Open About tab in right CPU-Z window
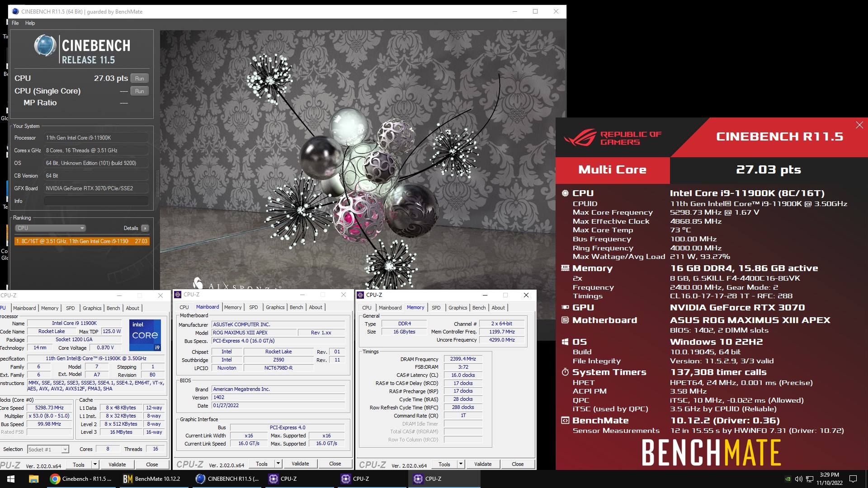This screenshot has height=488, width=868. [x=498, y=308]
